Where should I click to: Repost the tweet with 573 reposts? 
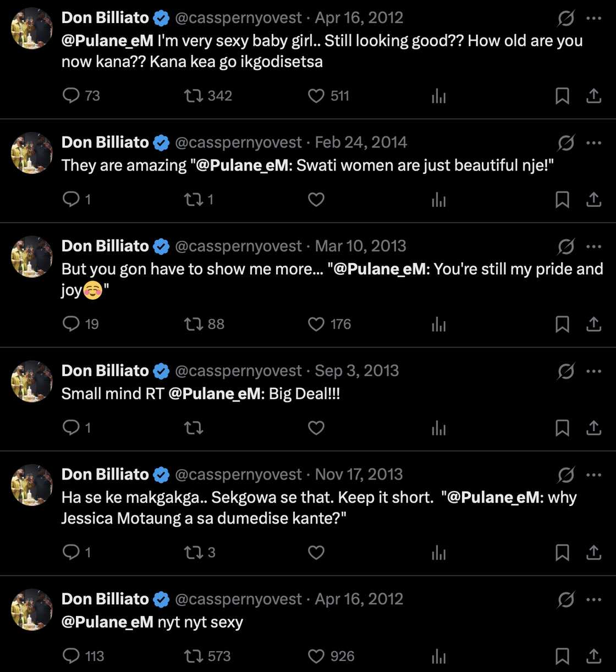(x=194, y=656)
